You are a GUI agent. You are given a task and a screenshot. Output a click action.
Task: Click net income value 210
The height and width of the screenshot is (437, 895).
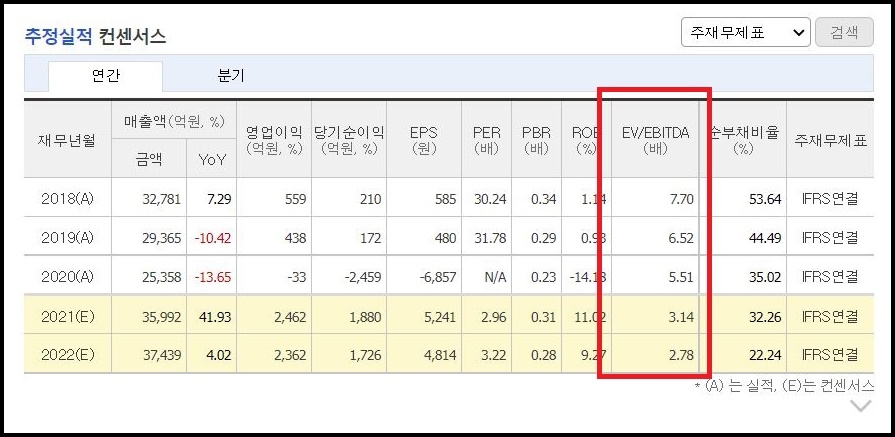coord(371,199)
